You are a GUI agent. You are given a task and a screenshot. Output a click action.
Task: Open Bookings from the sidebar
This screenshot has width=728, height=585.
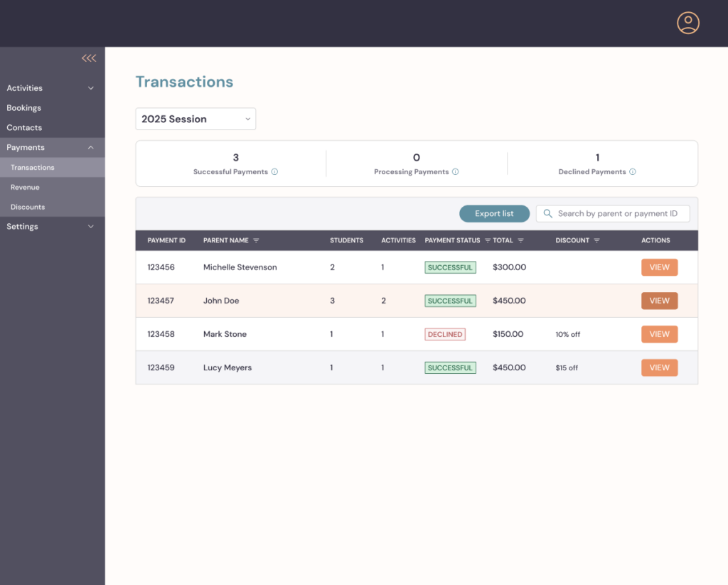(24, 108)
